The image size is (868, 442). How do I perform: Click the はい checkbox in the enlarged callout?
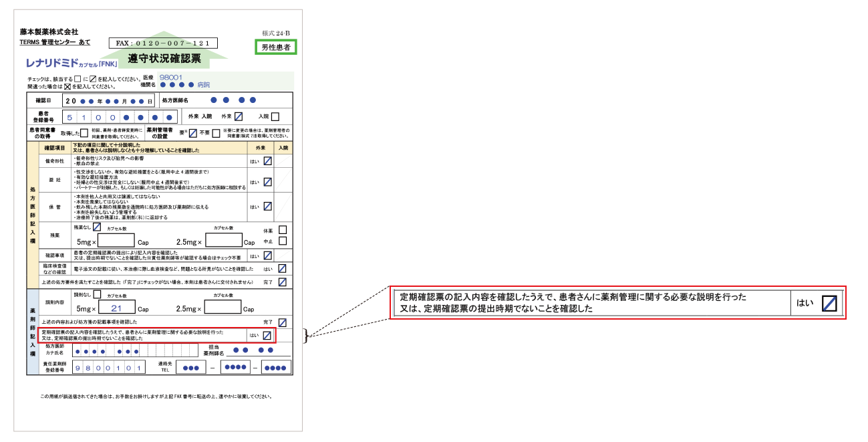tap(829, 303)
